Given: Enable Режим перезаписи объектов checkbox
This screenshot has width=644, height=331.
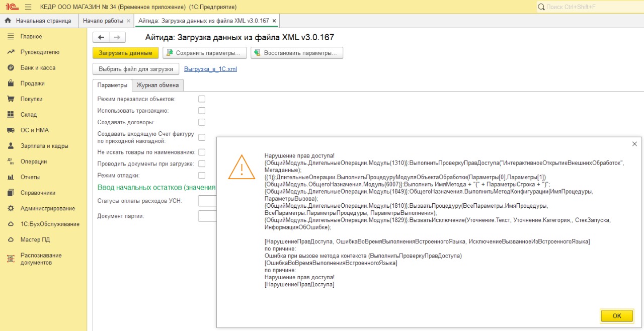Looking at the screenshot, I should [202, 99].
